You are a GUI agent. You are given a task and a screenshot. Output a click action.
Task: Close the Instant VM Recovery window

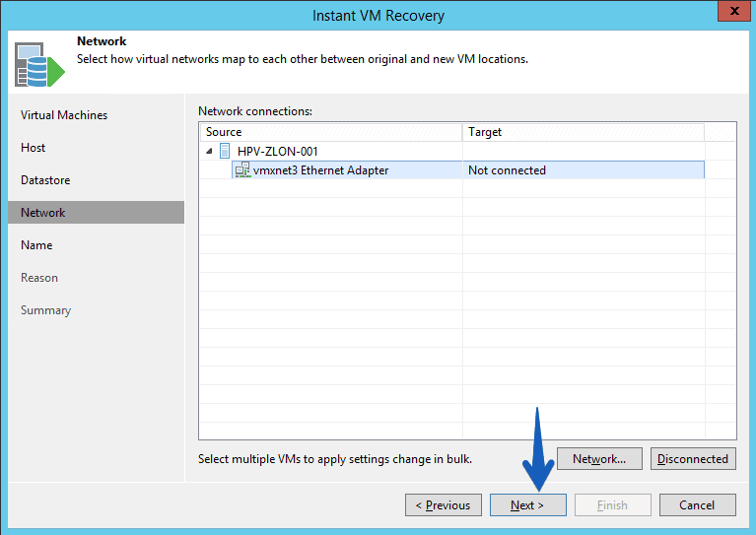734,11
